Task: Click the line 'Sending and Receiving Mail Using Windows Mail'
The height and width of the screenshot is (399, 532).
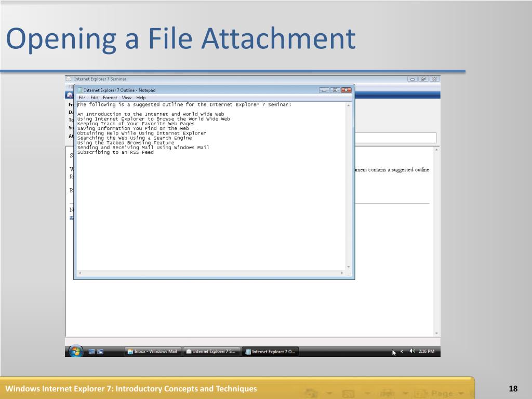Action: [x=143, y=147]
